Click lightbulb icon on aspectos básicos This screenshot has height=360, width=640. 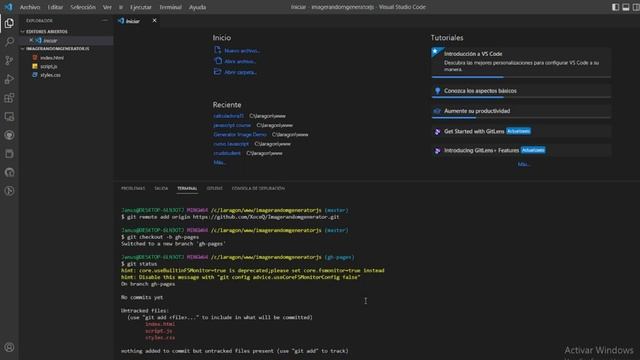[x=437, y=91]
